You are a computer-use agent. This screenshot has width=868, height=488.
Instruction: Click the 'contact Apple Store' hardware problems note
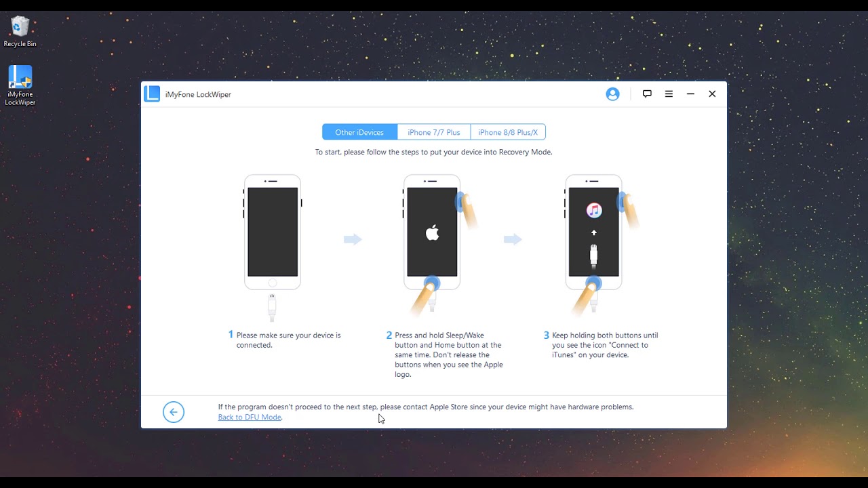tap(426, 407)
